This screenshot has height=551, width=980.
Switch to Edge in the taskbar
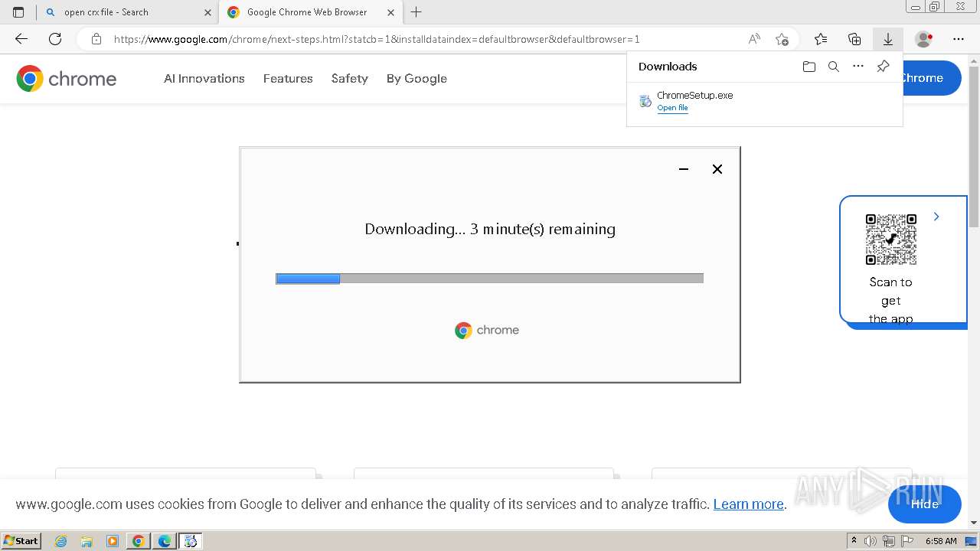click(x=164, y=541)
